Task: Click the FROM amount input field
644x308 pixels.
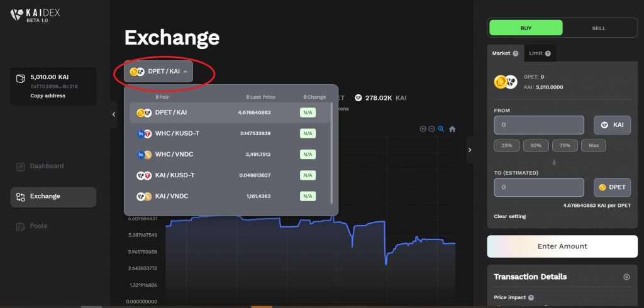Action: tap(539, 125)
